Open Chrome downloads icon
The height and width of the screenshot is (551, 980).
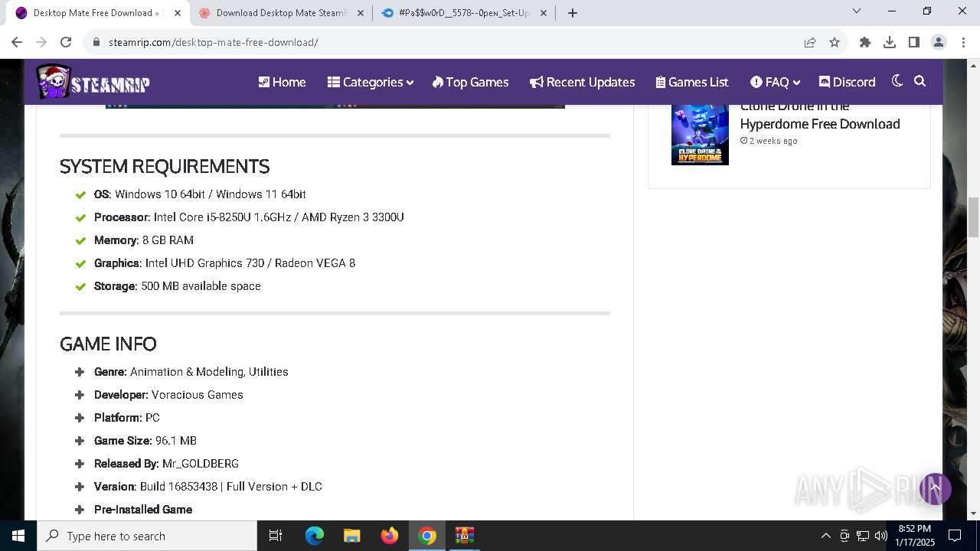[890, 42]
